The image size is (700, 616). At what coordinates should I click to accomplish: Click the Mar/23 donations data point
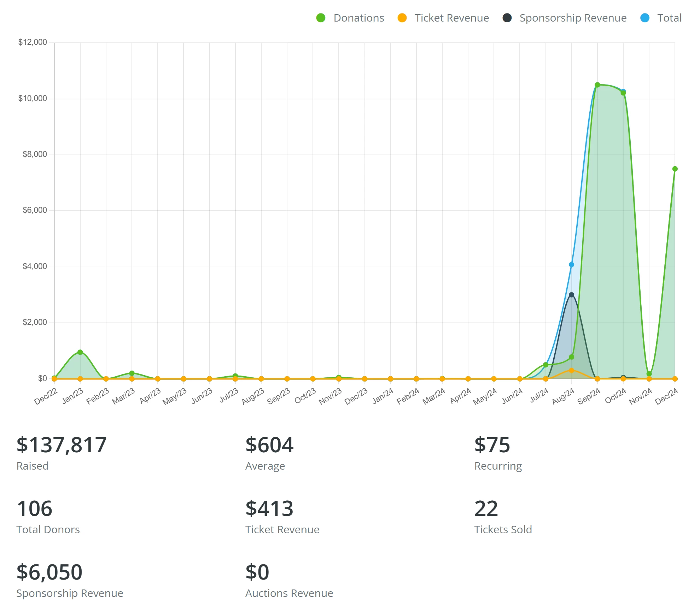pos(132,373)
